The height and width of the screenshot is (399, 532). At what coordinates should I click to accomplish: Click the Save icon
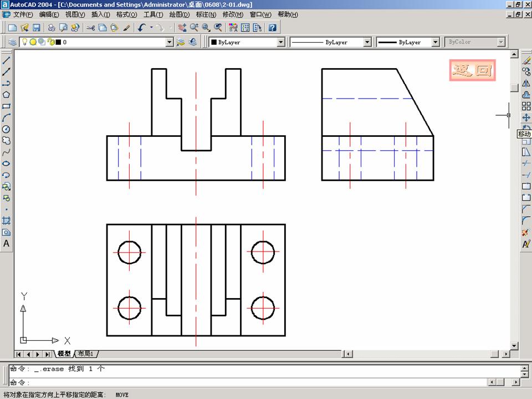(37, 28)
